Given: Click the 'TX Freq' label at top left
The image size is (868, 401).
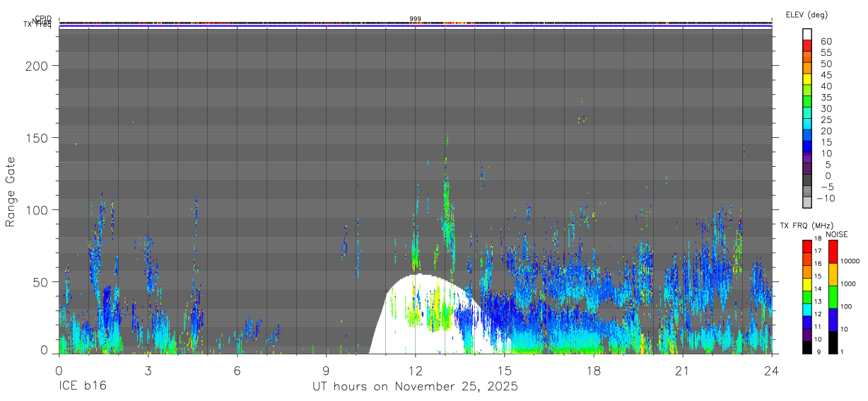Looking at the screenshot, I should [x=38, y=25].
